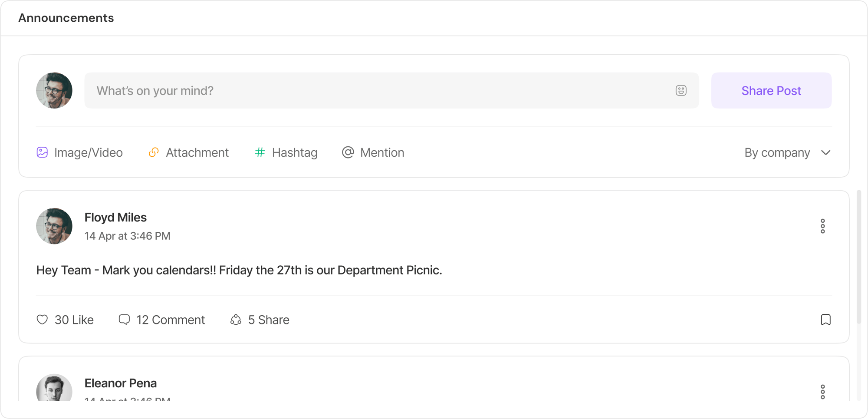Open Floyd Miles' profile name link
This screenshot has height=419, width=868.
[x=115, y=217]
